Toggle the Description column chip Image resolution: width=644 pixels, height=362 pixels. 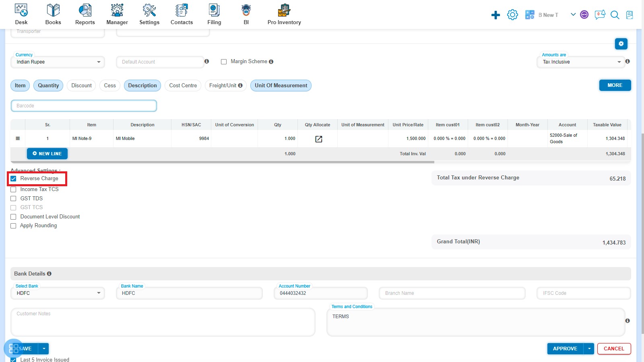[142, 85]
